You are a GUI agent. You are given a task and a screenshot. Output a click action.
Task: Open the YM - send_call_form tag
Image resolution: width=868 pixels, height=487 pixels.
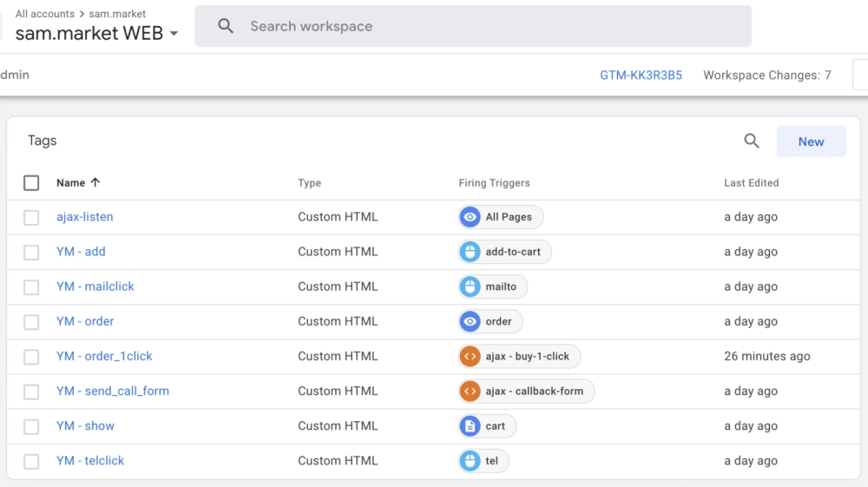click(113, 392)
